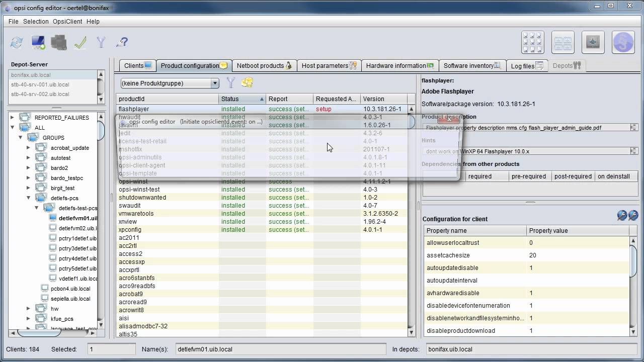Expand the hw group node

click(x=29, y=309)
